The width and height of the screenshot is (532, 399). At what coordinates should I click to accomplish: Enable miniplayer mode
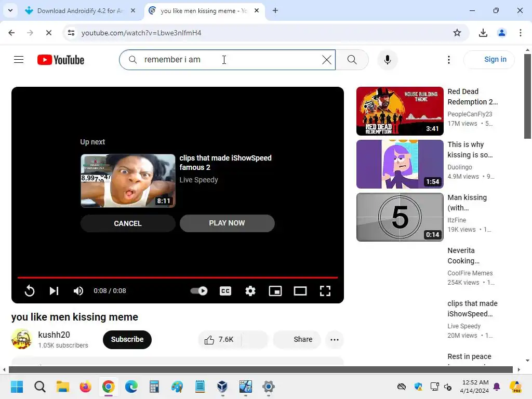(x=275, y=291)
